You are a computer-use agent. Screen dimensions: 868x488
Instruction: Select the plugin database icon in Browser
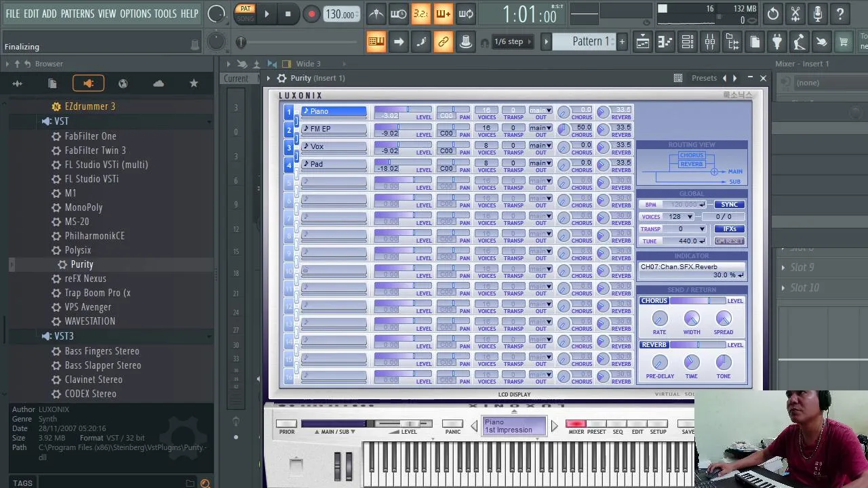tap(88, 83)
